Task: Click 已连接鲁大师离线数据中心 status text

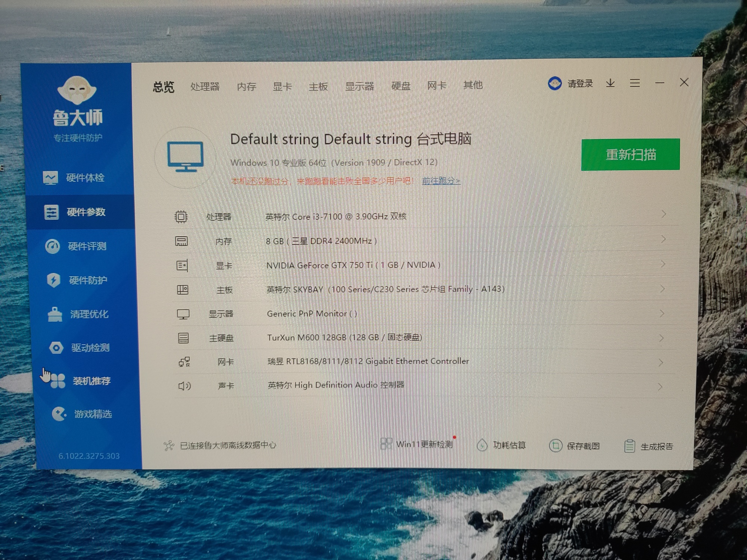Action: [228, 445]
